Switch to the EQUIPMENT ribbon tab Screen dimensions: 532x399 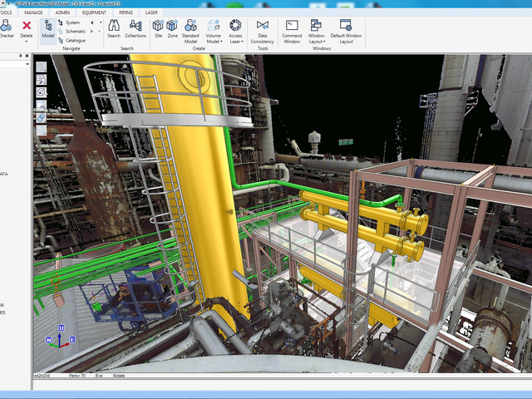pyautogui.click(x=94, y=13)
